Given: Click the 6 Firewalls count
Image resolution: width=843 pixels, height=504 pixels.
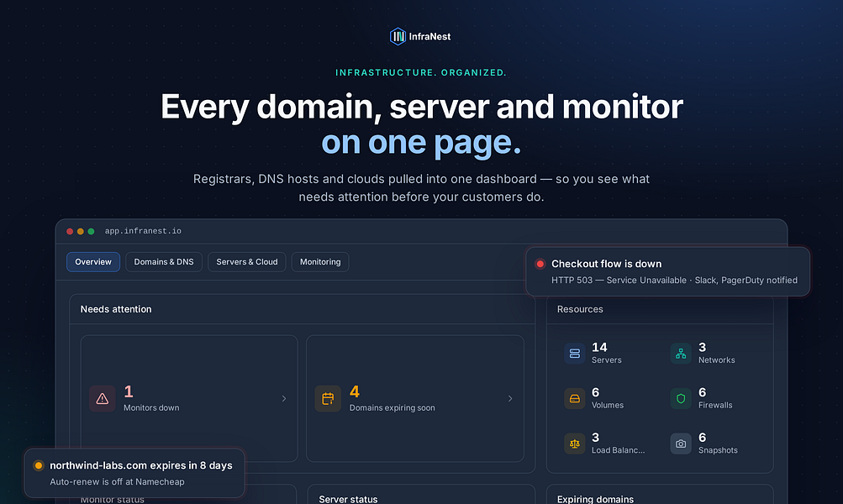Looking at the screenshot, I should 702,392.
